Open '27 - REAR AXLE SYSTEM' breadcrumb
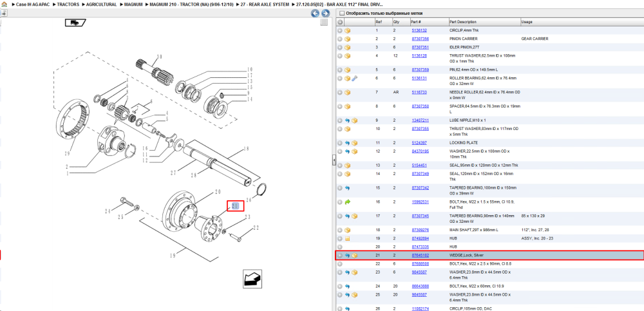The width and height of the screenshot is (644, 311). 265,4
